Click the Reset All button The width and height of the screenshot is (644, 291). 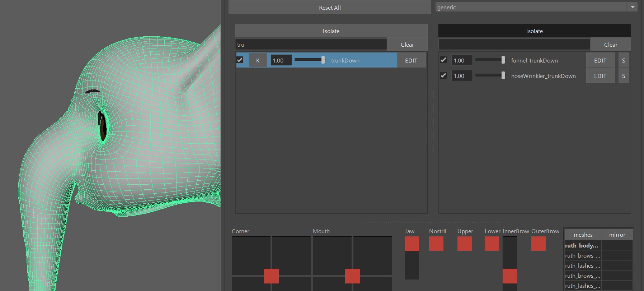[x=330, y=8]
